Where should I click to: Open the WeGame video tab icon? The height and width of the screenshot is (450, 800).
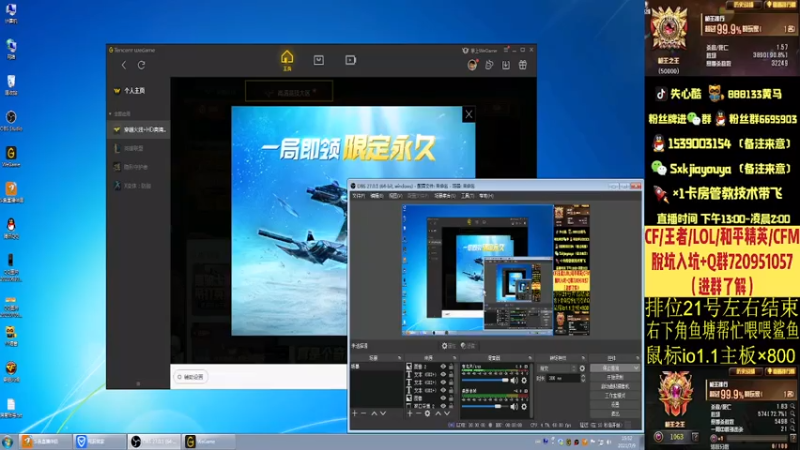pyautogui.click(x=351, y=60)
